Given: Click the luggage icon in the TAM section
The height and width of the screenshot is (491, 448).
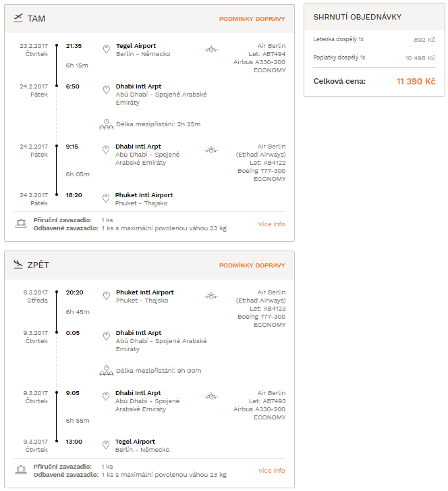Looking at the screenshot, I should coord(21,224).
